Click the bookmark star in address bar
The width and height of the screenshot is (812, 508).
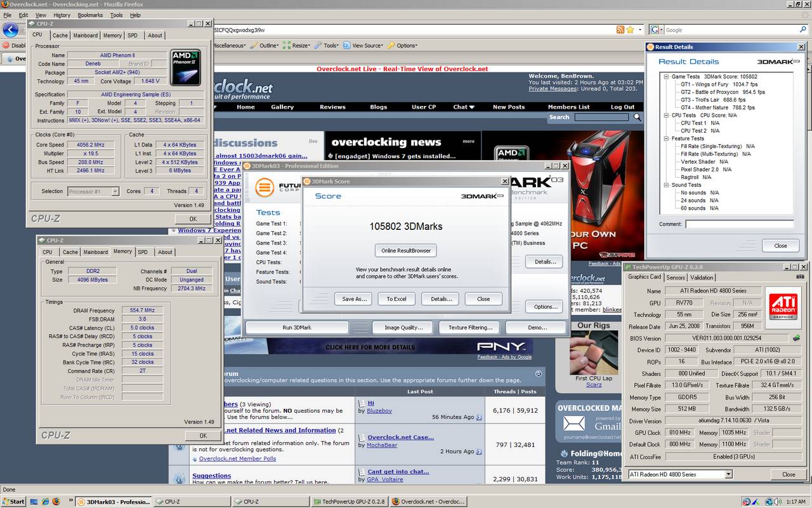[631, 30]
